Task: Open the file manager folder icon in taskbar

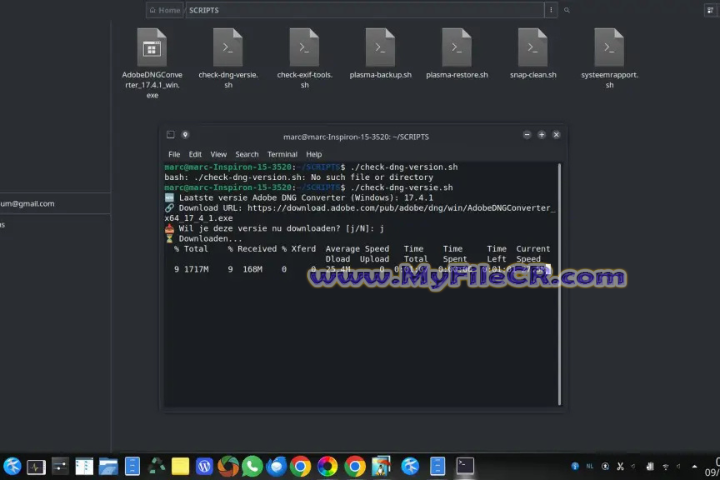Action: (x=108, y=466)
